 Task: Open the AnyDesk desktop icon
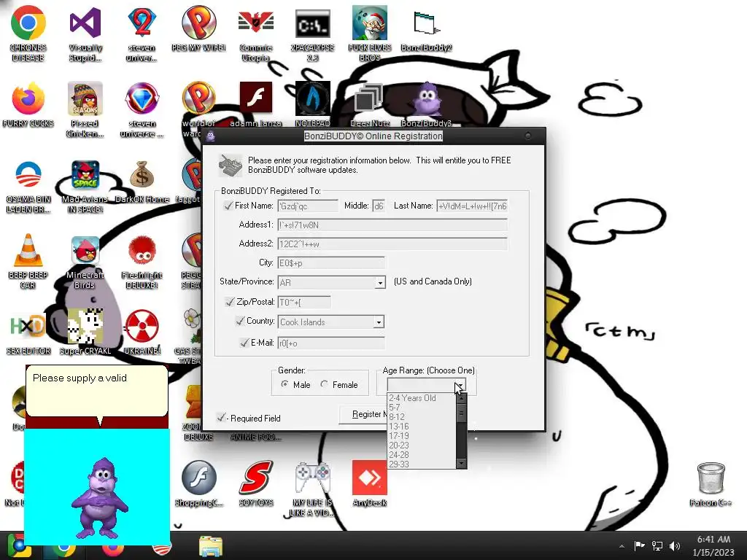pyautogui.click(x=369, y=477)
